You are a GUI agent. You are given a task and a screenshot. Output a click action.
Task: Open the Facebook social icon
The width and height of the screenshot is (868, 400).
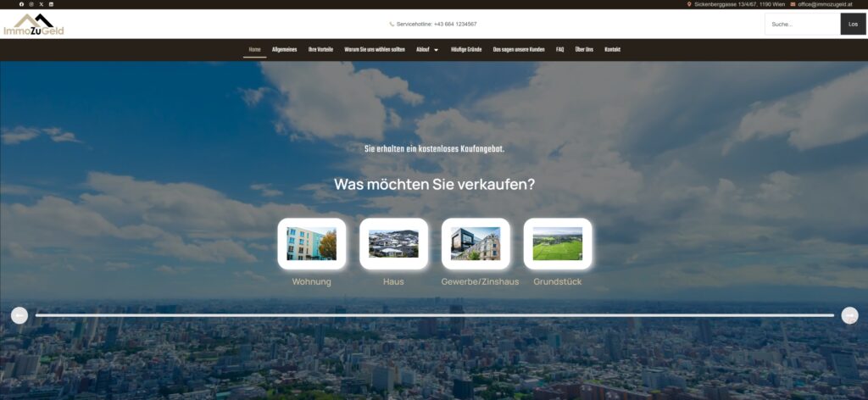click(x=22, y=4)
